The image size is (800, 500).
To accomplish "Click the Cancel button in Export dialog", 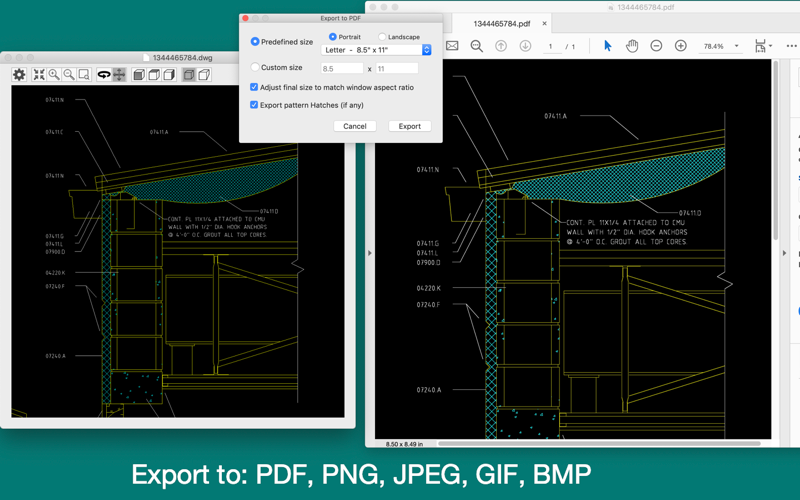I will point(355,126).
